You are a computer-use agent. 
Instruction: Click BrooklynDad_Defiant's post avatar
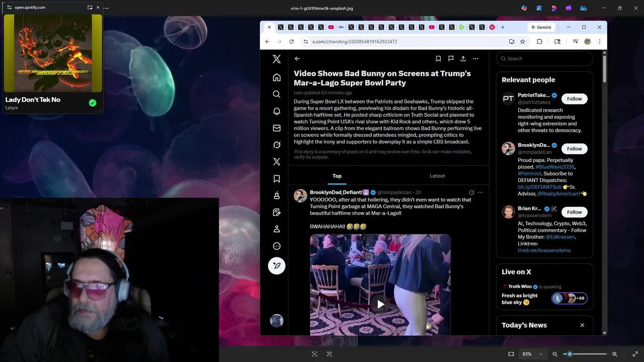pos(300,196)
